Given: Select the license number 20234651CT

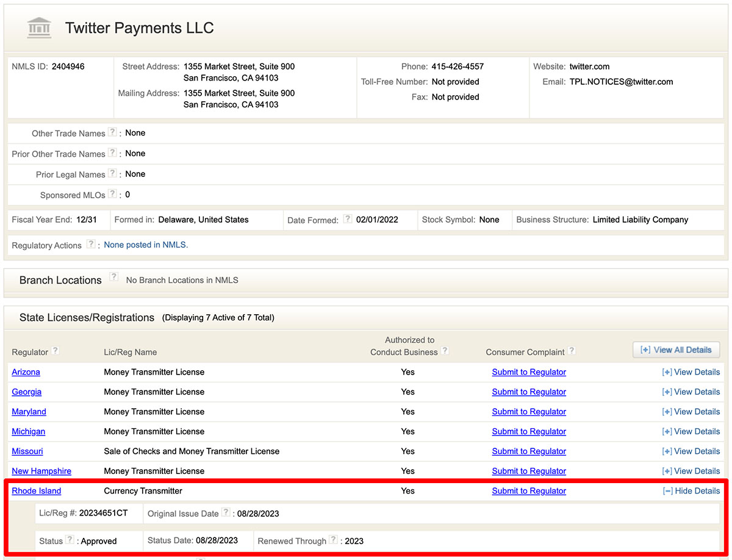Looking at the screenshot, I should pos(104,513).
